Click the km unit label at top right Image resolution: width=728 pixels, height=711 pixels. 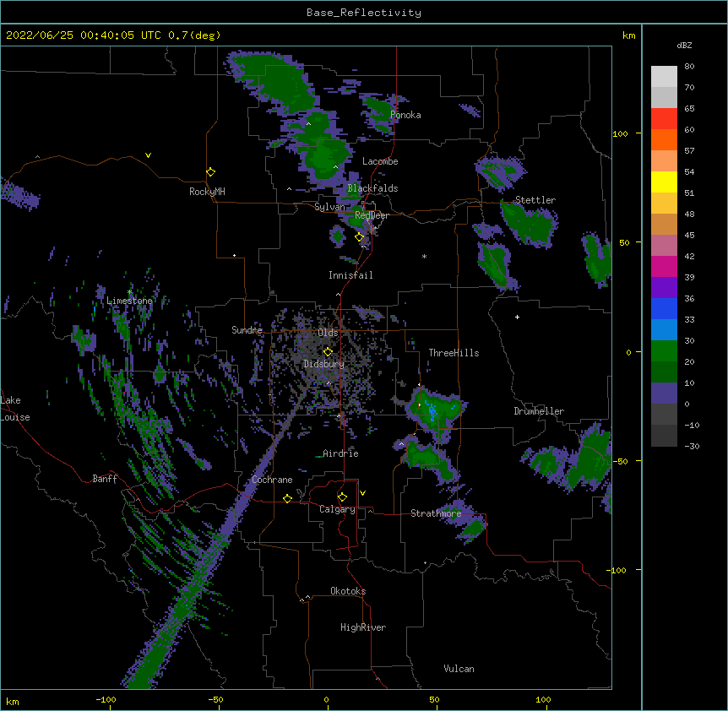628,35
